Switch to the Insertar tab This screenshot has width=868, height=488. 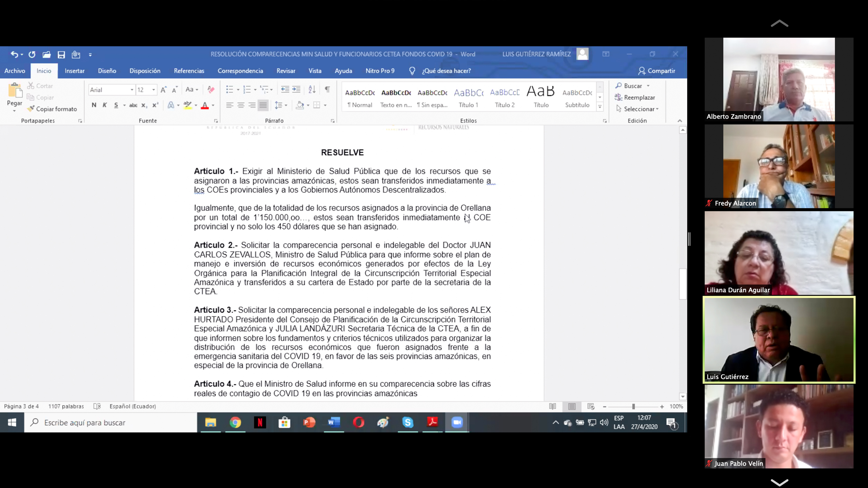(74, 71)
